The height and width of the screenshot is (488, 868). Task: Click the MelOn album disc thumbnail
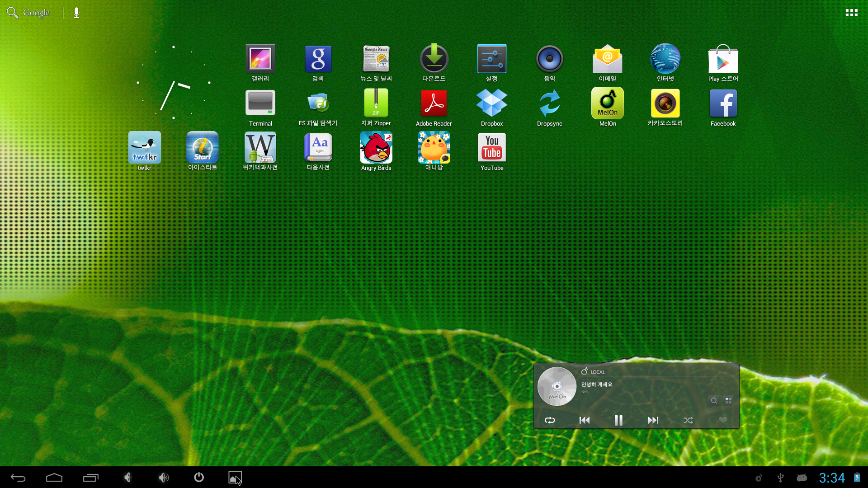[x=557, y=386]
